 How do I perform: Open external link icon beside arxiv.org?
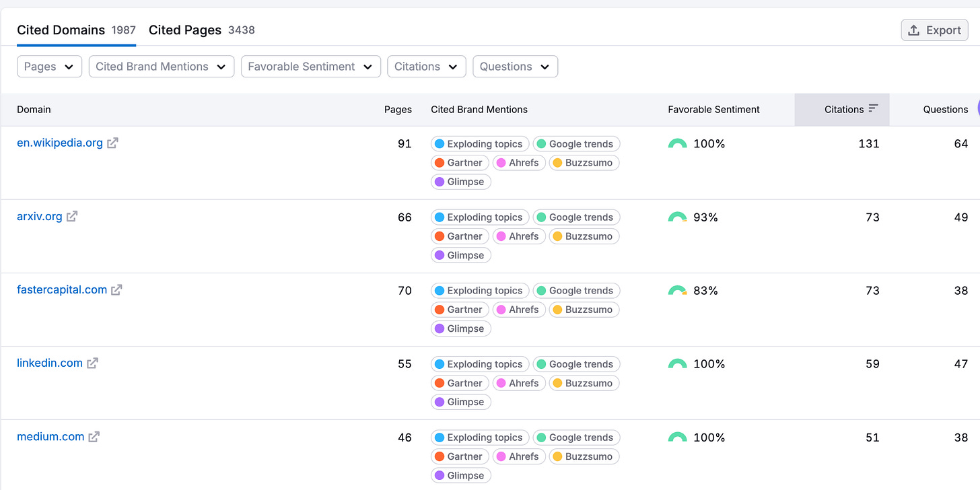coord(72,216)
